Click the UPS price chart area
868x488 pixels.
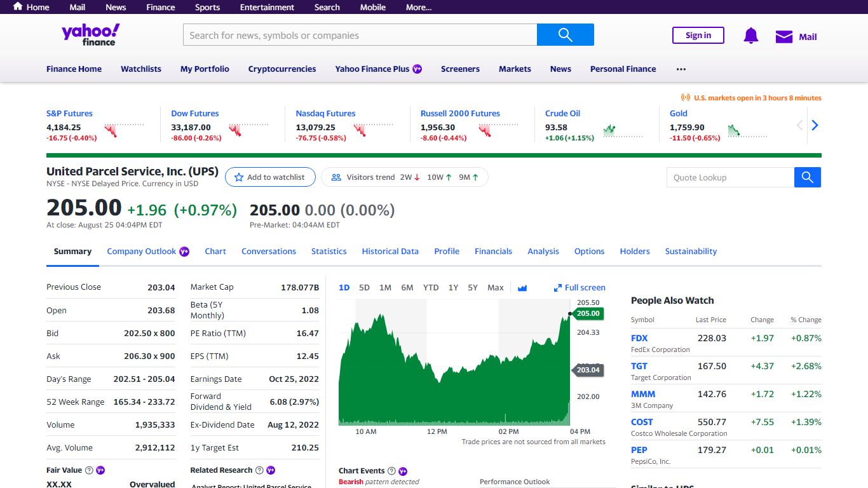454,362
